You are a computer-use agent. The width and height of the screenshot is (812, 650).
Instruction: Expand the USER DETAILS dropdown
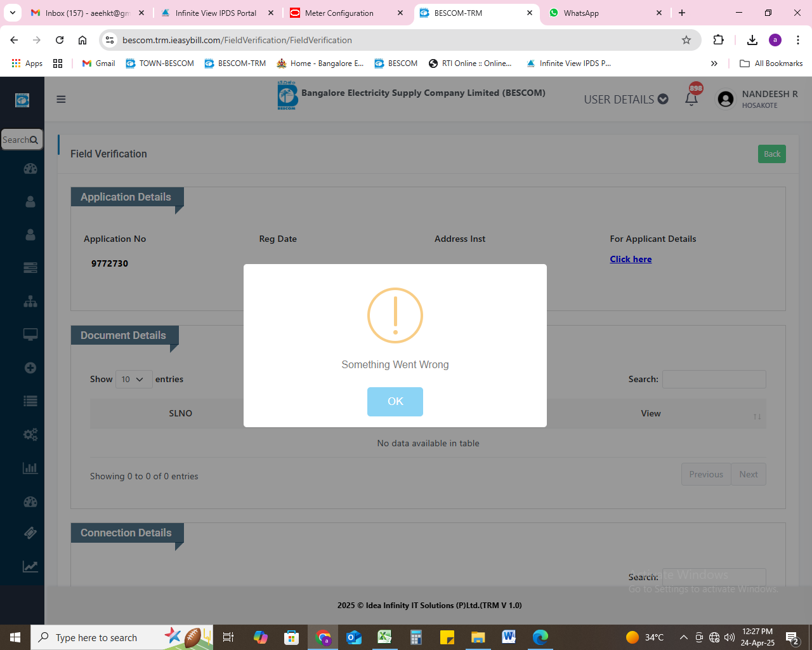[625, 99]
